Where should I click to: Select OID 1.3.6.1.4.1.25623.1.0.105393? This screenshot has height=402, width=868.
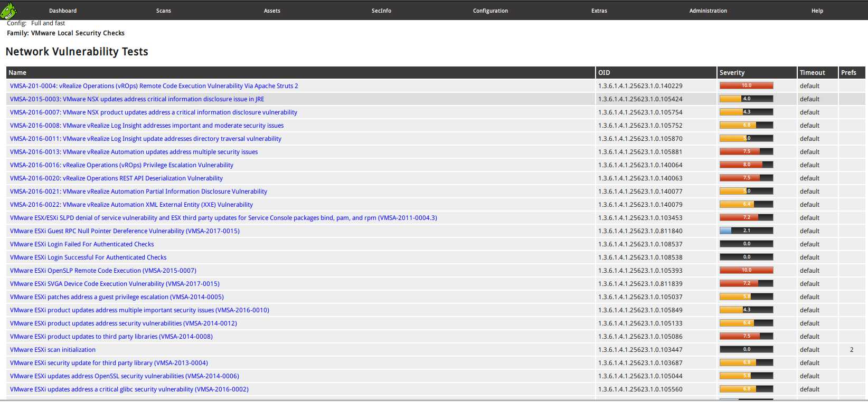coord(640,271)
